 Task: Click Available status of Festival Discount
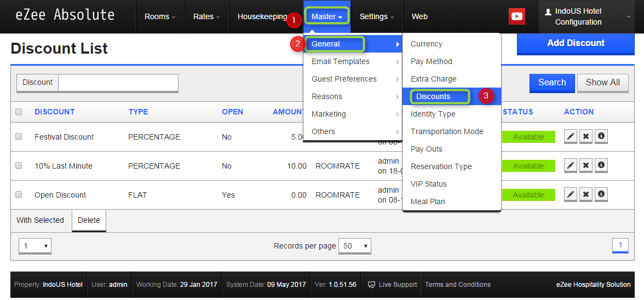[x=528, y=137]
